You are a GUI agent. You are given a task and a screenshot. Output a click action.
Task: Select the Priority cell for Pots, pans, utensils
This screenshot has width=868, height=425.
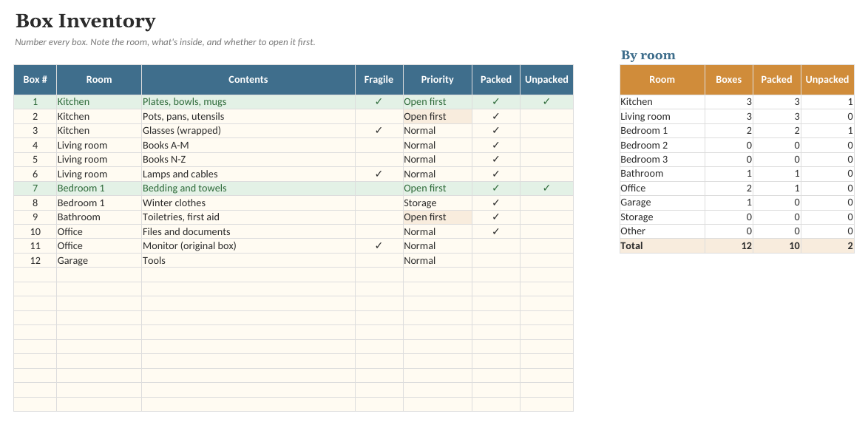[x=437, y=116]
